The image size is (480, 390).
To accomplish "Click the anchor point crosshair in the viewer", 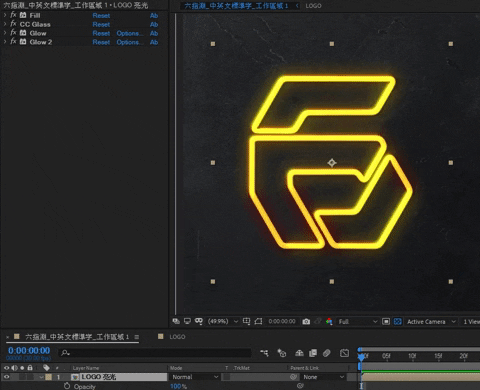I will click(x=332, y=163).
